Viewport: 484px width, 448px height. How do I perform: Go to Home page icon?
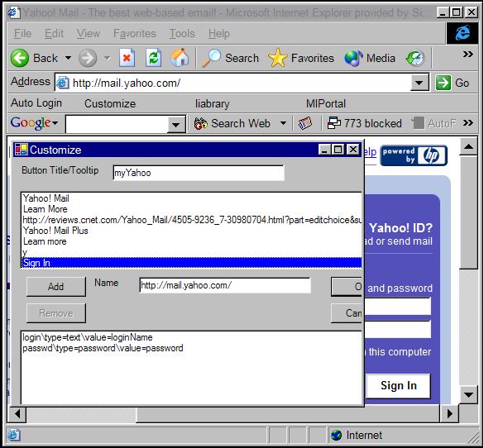[x=180, y=58]
